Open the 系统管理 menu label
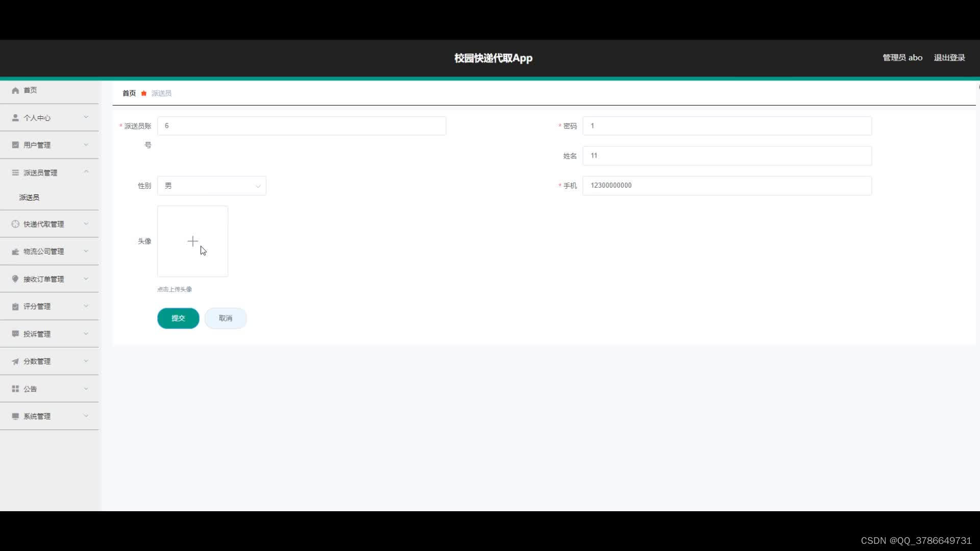The image size is (980, 551). (x=37, y=416)
